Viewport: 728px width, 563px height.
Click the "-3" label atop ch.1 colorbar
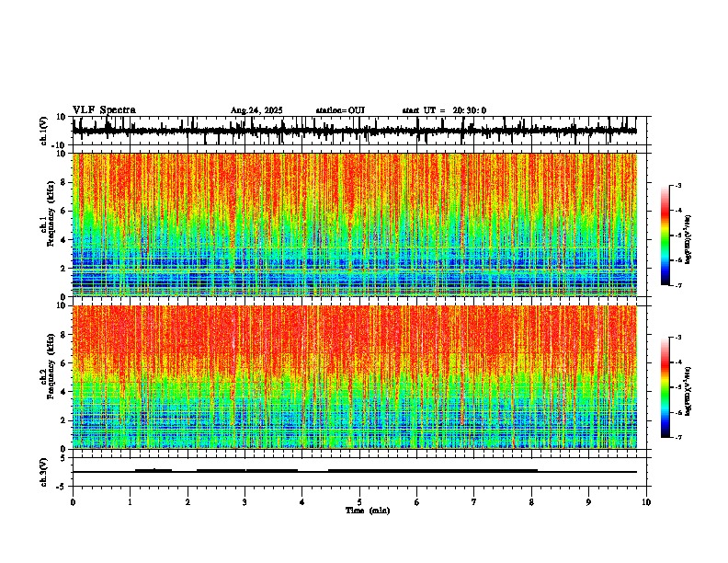coord(677,185)
